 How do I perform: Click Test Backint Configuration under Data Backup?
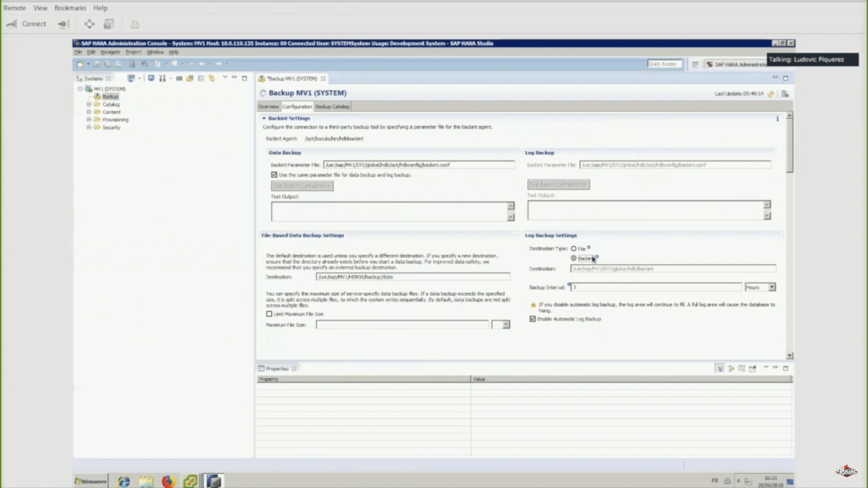pyautogui.click(x=302, y=186)
